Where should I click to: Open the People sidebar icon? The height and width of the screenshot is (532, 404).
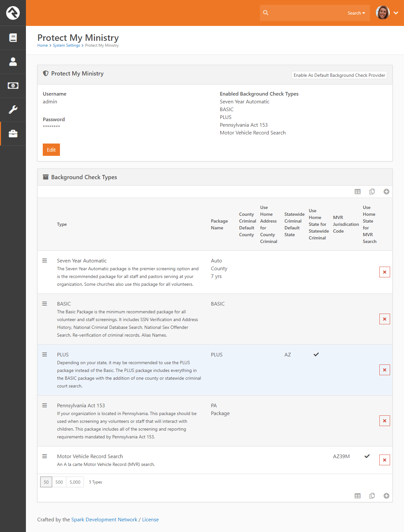coord(13,62)
